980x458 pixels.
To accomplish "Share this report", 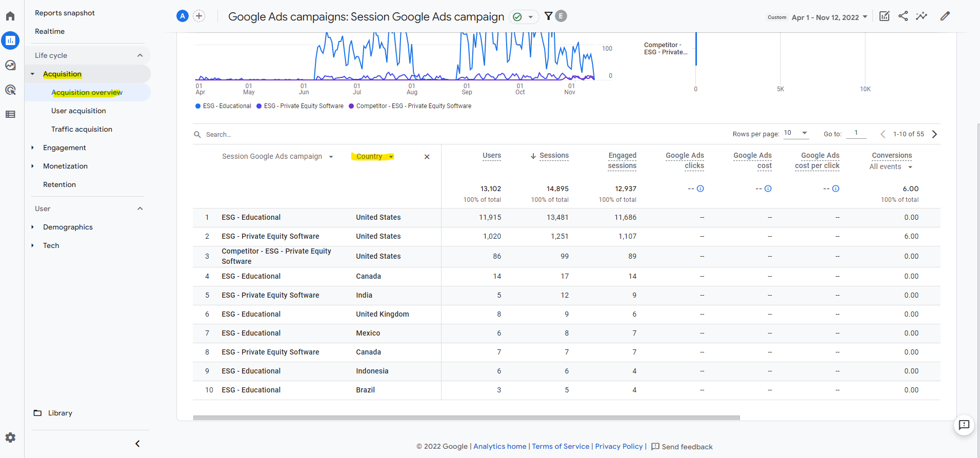I will click(x=903, y=16).
